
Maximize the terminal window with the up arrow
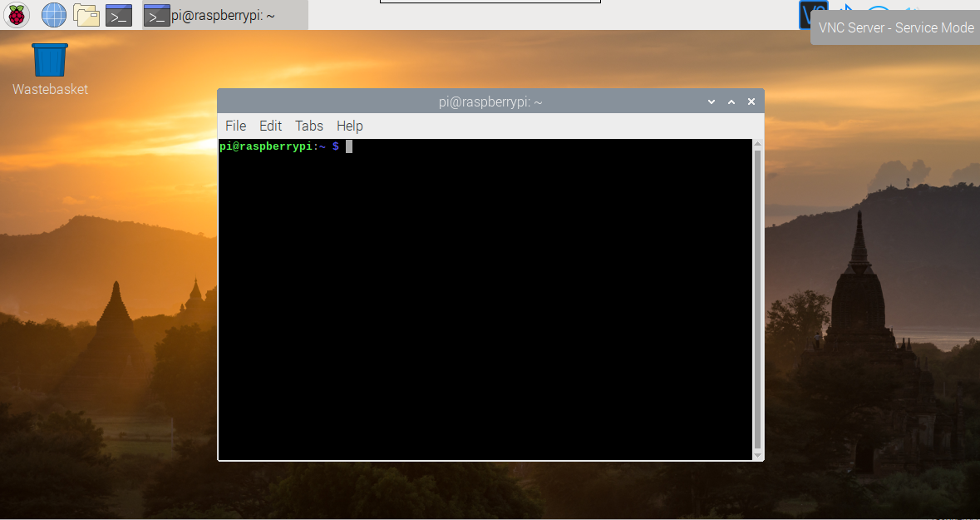[x=731, y=101]
